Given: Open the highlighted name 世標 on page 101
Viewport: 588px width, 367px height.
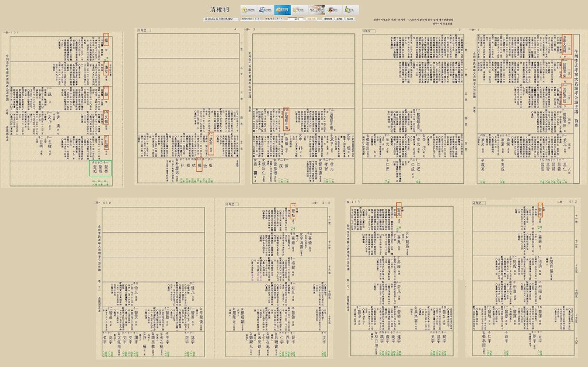Looking at the screenshot, I should [x=106, y=143].
